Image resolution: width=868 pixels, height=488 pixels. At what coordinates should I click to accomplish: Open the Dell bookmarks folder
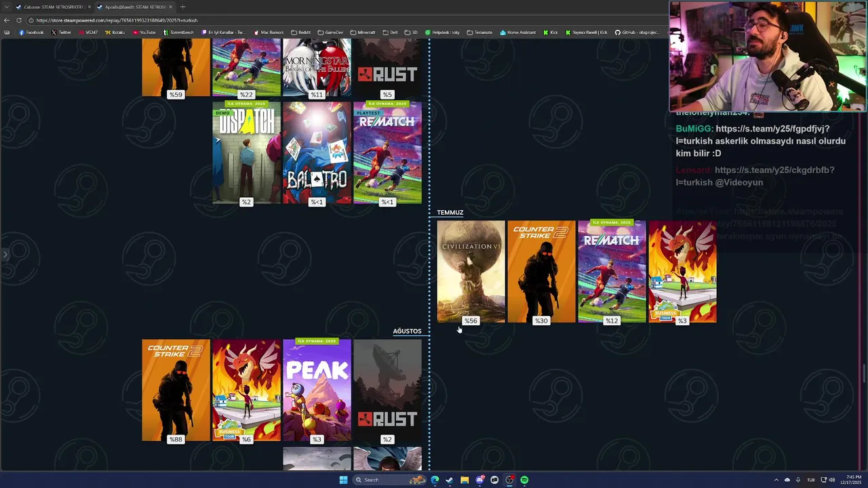pyautogui.click(x=390, y=33)
